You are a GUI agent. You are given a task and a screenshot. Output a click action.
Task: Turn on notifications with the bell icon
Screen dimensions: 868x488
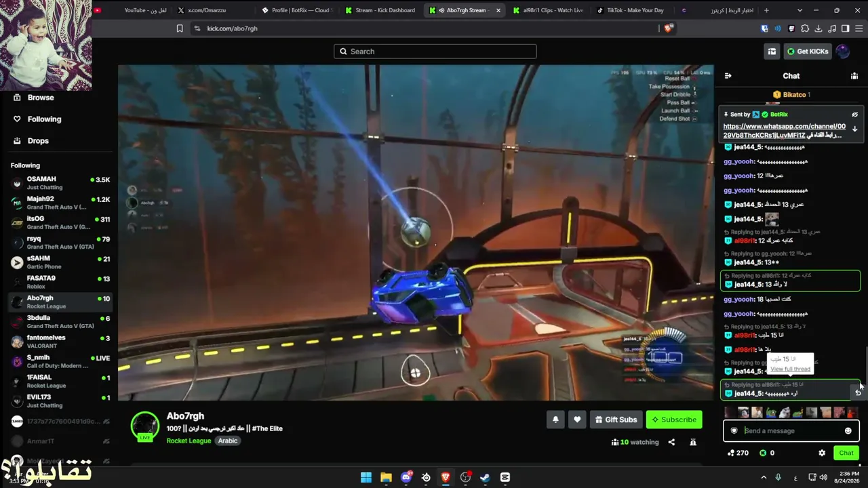click(x=555, y=420)
